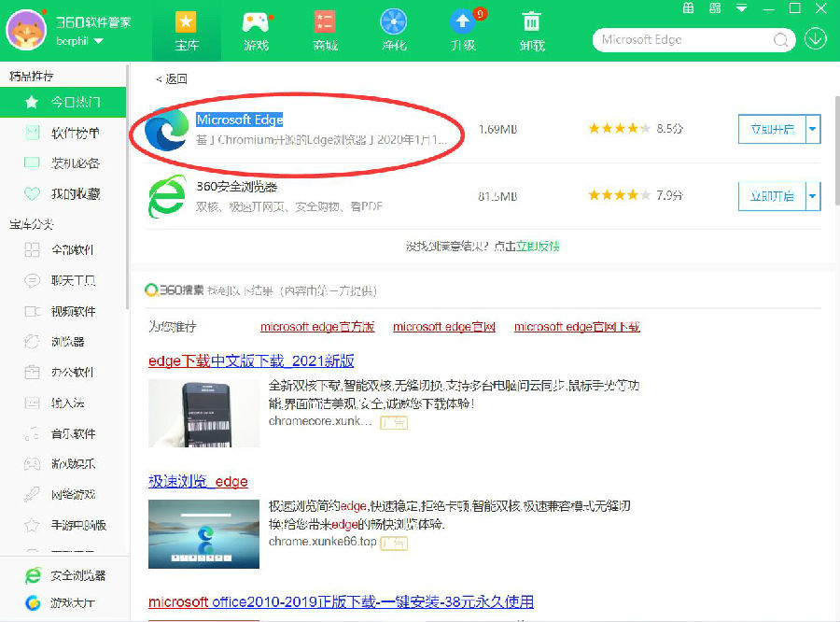The width and height of the screenshot is (840, 622).
Task: Open the gift box icon in title bar
Action: [689, 8]
